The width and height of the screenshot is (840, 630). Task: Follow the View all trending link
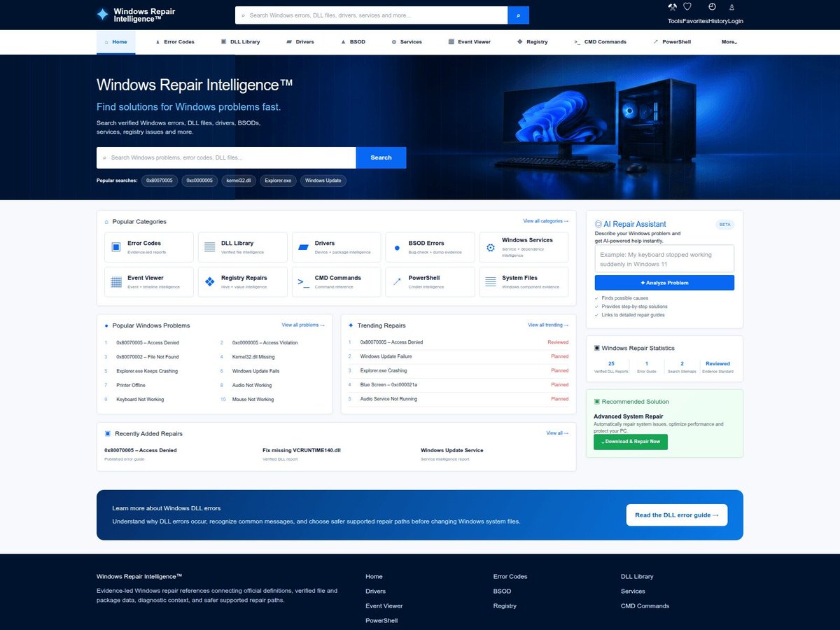coord(548,325)
